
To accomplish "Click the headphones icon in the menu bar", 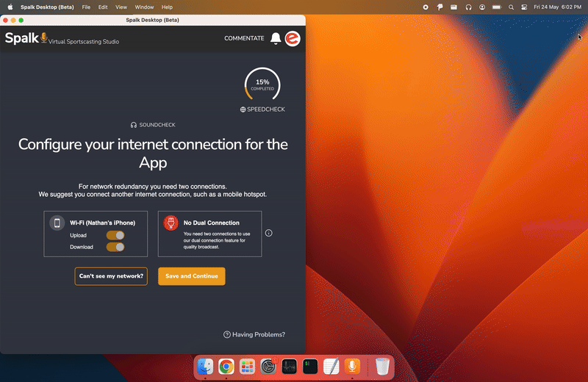I will 468,7.
